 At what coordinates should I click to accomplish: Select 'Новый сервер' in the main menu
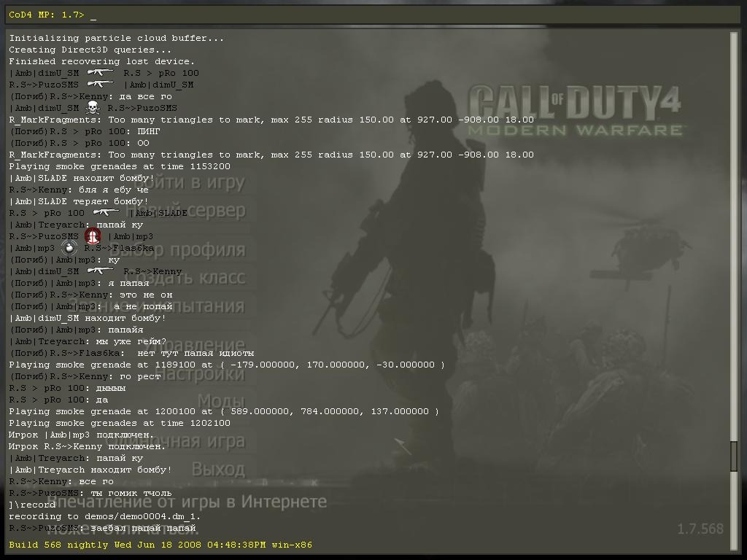[x=186, y=211]
